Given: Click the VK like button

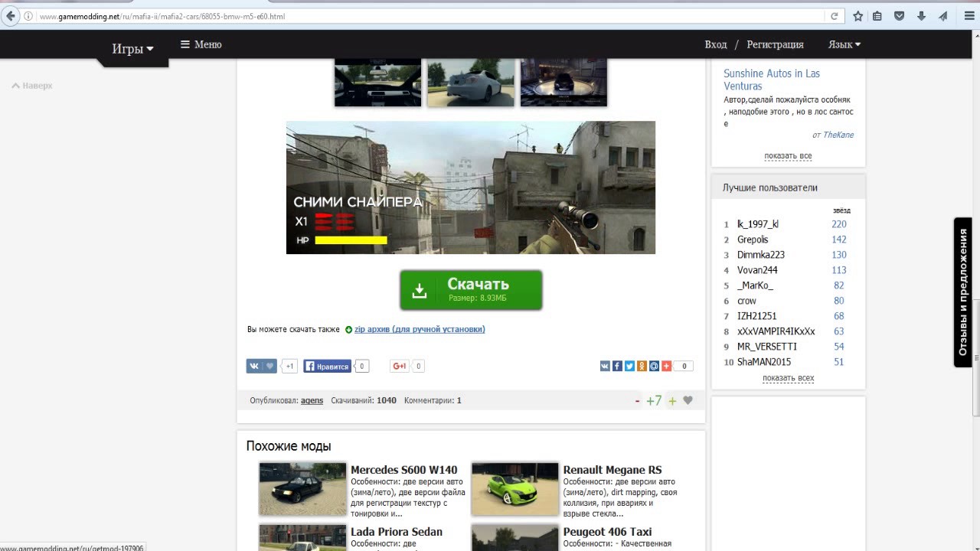Looking at the screenshot, I should pos(261,367).
